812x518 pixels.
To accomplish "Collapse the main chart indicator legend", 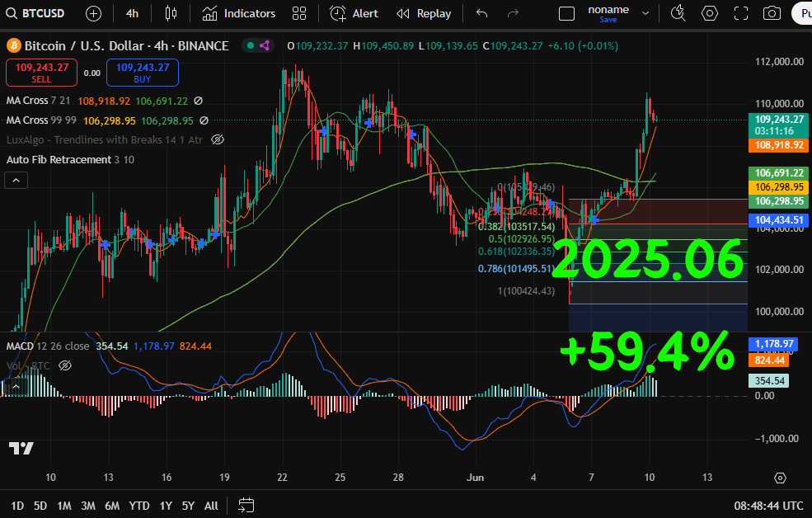I will [x=16, y=181].
